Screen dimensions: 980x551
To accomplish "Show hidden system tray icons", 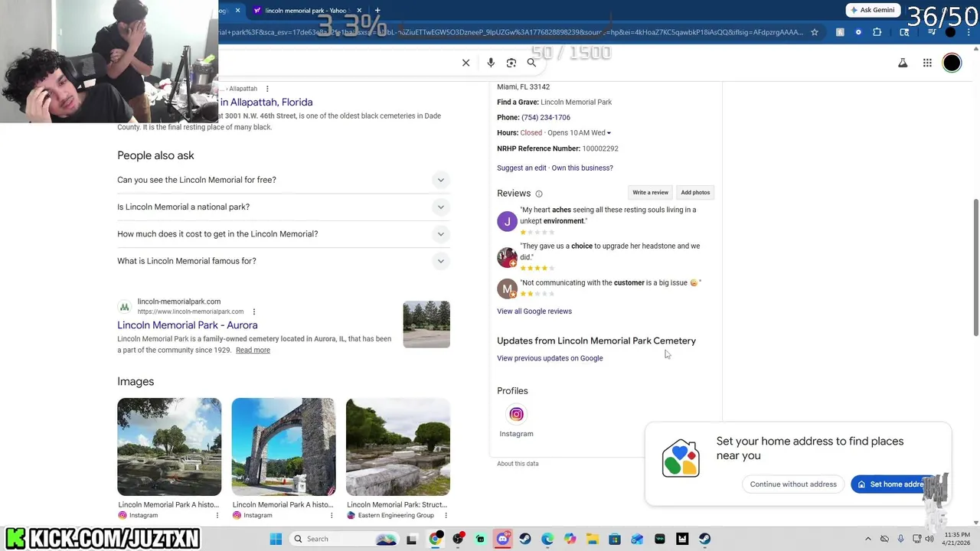I will click(867, 539).
